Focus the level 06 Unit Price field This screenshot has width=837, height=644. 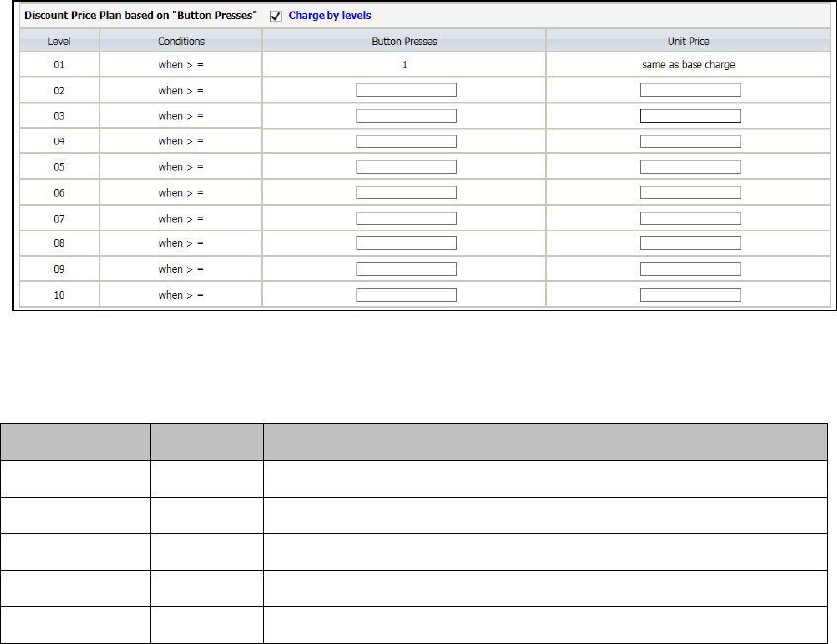point(691,193)
